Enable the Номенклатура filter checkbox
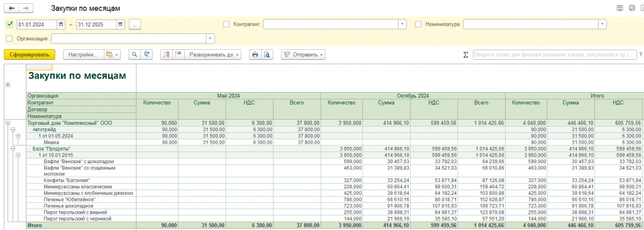The height and width of the screenshot is (230, 644). point(418,25)
